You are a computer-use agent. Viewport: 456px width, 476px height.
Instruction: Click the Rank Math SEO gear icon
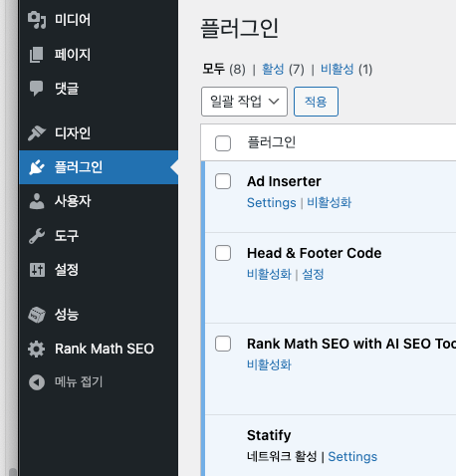point(37,349)
